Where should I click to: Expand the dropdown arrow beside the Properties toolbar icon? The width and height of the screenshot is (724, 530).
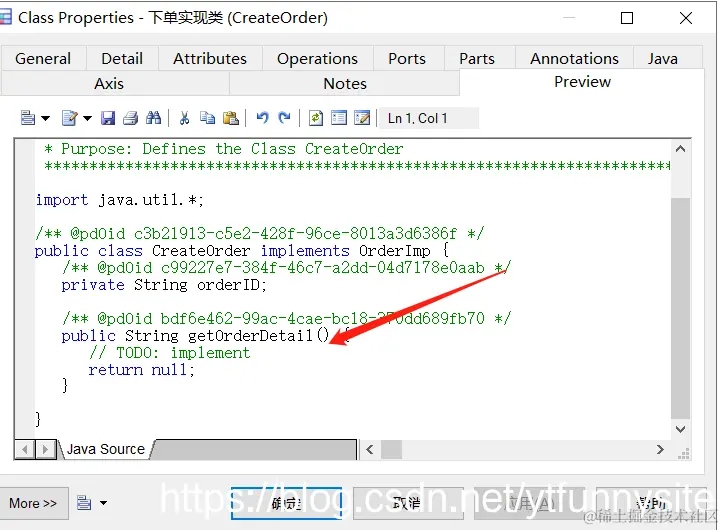pyautogui.click(x=45, y=119)
